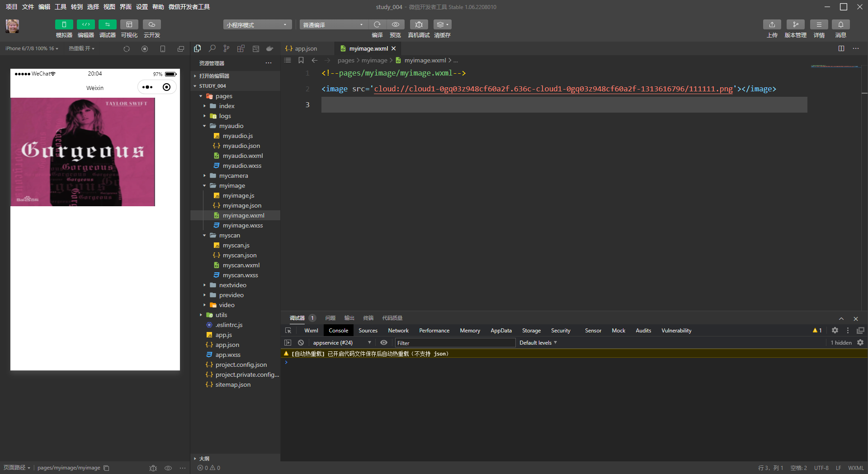Open the debugger settings gear icon

click(x=835, y=331)
